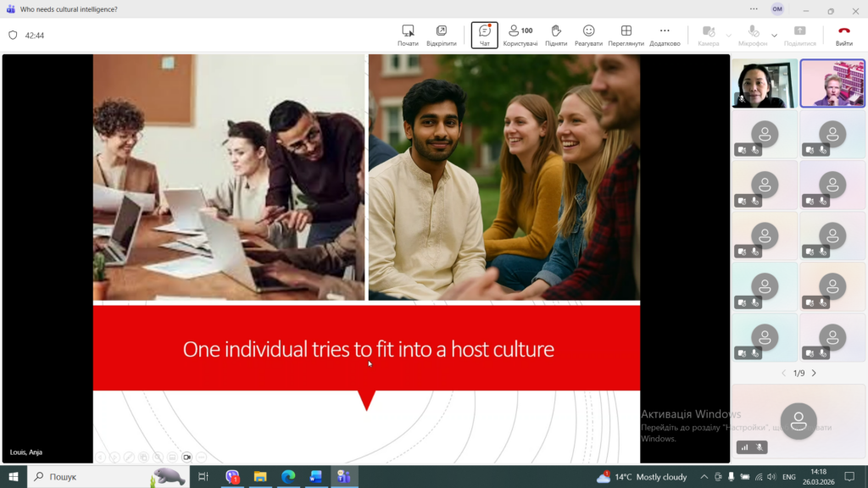This screenshot has height=488, width=868.
Task: Unmute using the Мікрофон toggle
Action: pos(752,35)
